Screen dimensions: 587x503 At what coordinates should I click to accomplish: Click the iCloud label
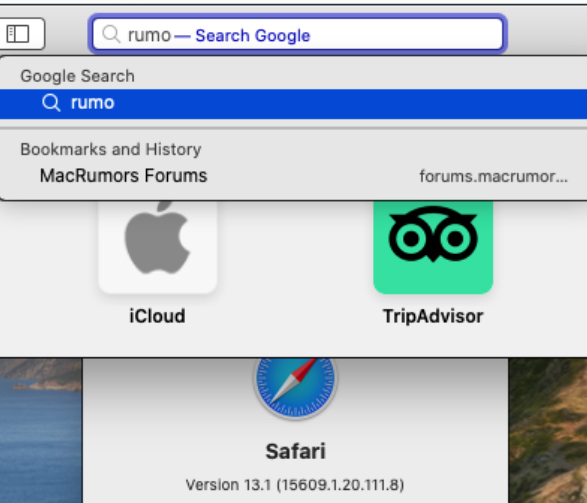click(157, 316)
